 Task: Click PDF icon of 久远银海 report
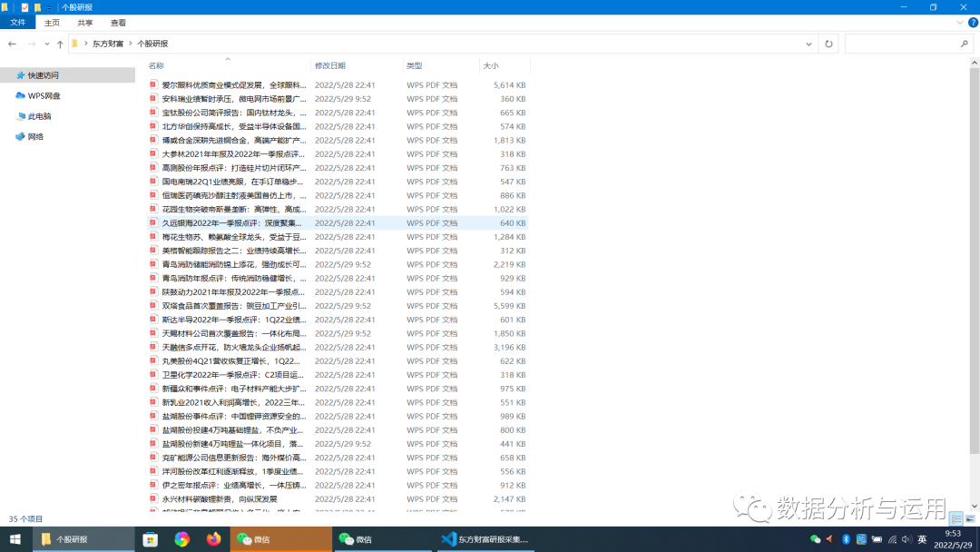tap(153, 222)
